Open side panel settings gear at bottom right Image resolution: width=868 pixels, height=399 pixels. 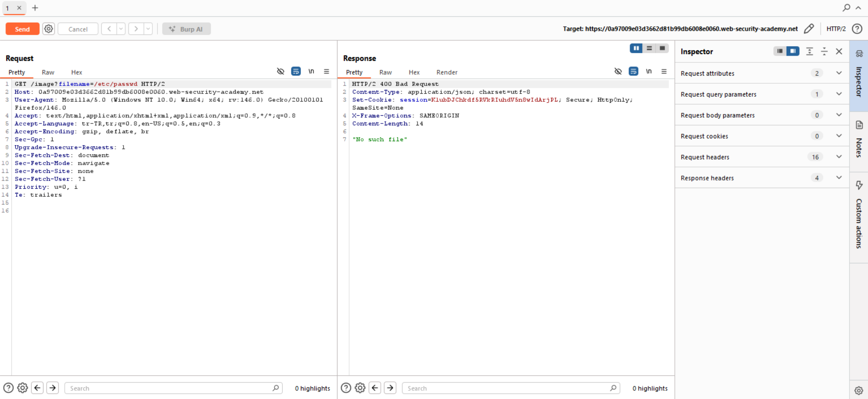(x=859, y=390)
